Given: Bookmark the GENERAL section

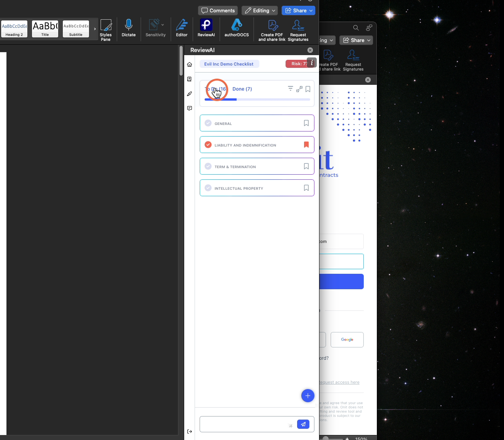Looking at the screenshot, I should (x=306, y=123).
